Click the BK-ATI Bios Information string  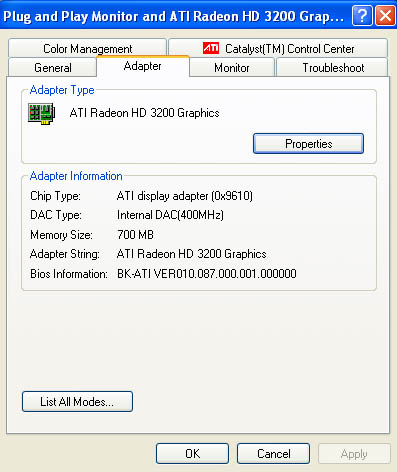point(207,274)
